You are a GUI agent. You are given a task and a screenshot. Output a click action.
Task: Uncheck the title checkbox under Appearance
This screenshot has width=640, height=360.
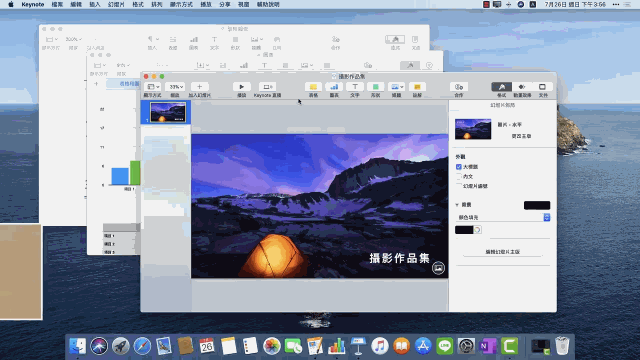tap(459, 167)
